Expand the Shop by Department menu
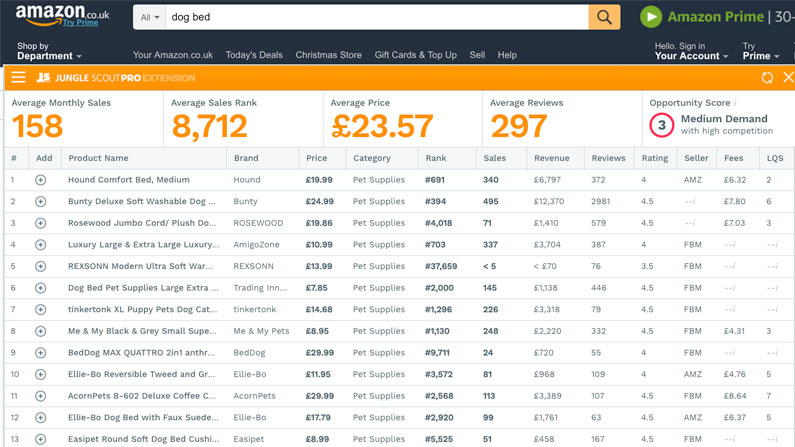795x447 pixels. (49, 51)
